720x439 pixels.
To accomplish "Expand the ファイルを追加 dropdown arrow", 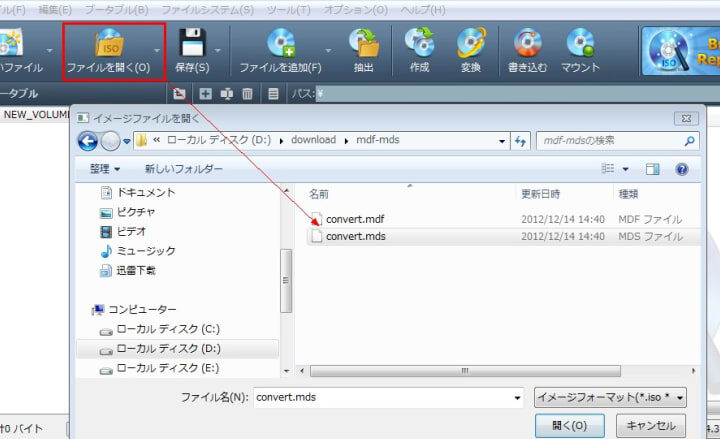I will (x=328, y=50).
